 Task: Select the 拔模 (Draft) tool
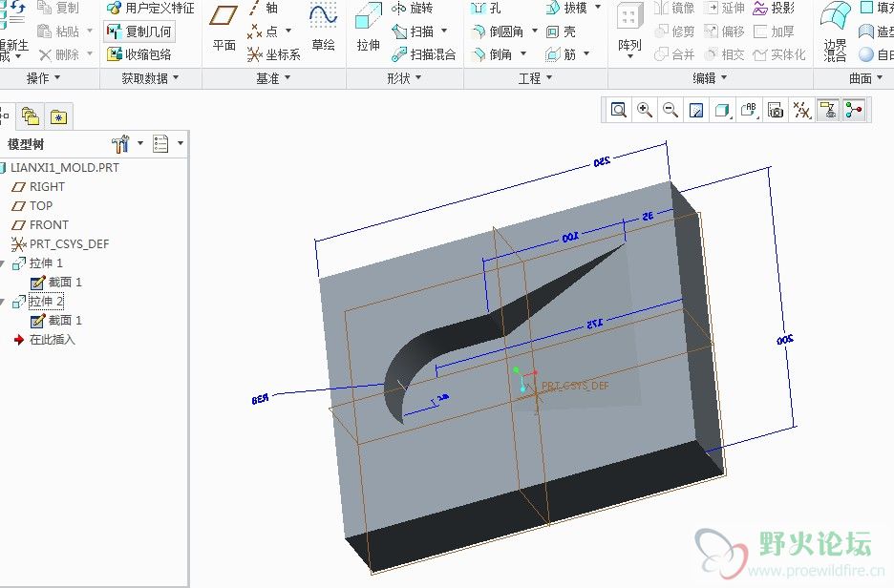tap(566, 8)
